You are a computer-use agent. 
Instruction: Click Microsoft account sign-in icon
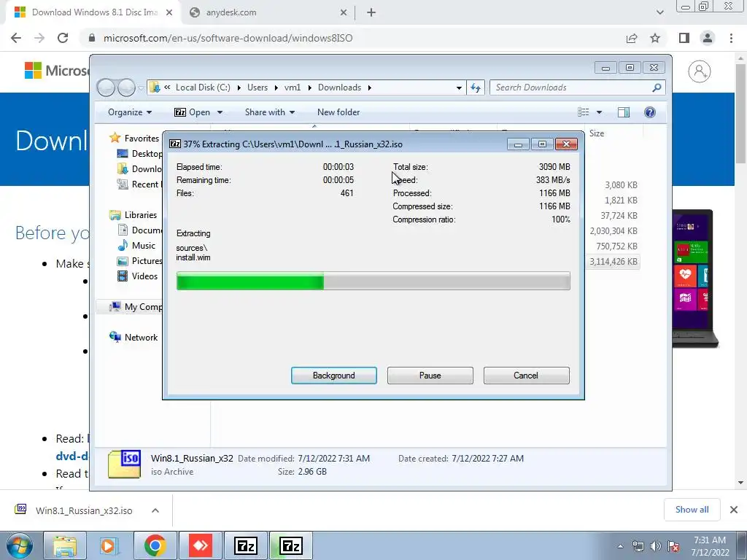point(699,71)
